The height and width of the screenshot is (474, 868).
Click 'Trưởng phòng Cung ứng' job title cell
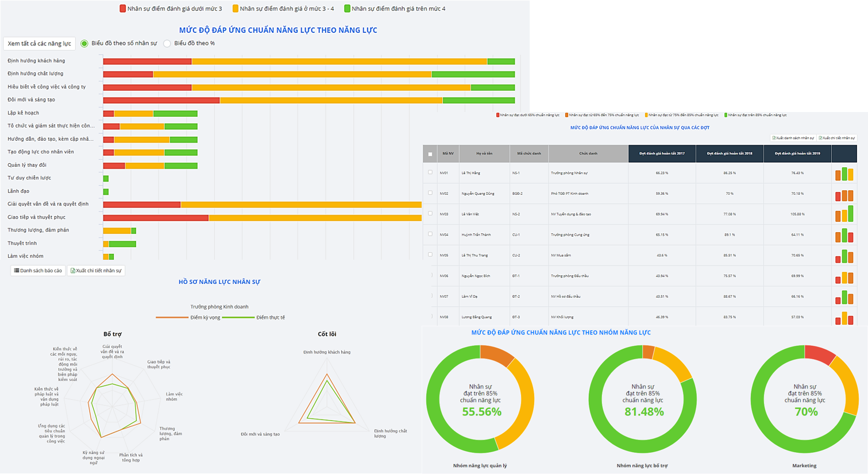click(570, 235)
